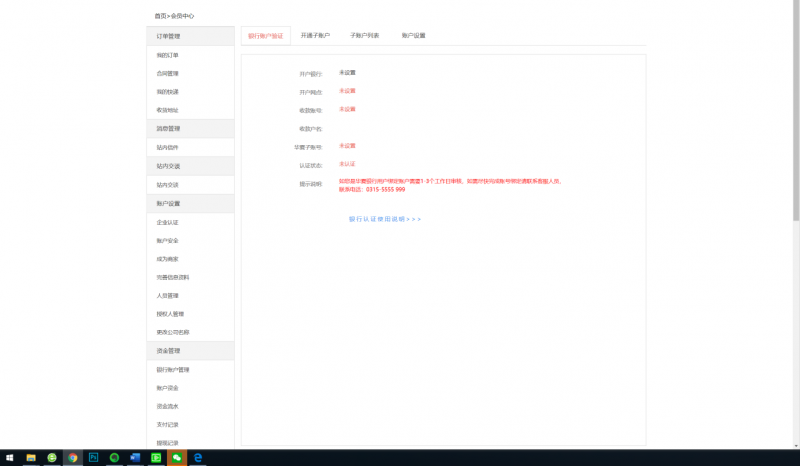
Task: Go to the 账户设置 tab
Action: 413,36
